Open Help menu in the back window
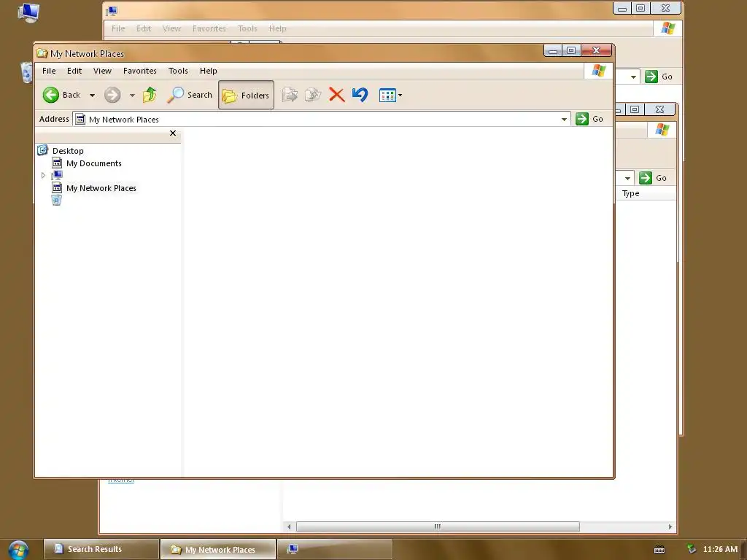 [x=277, y=28]
